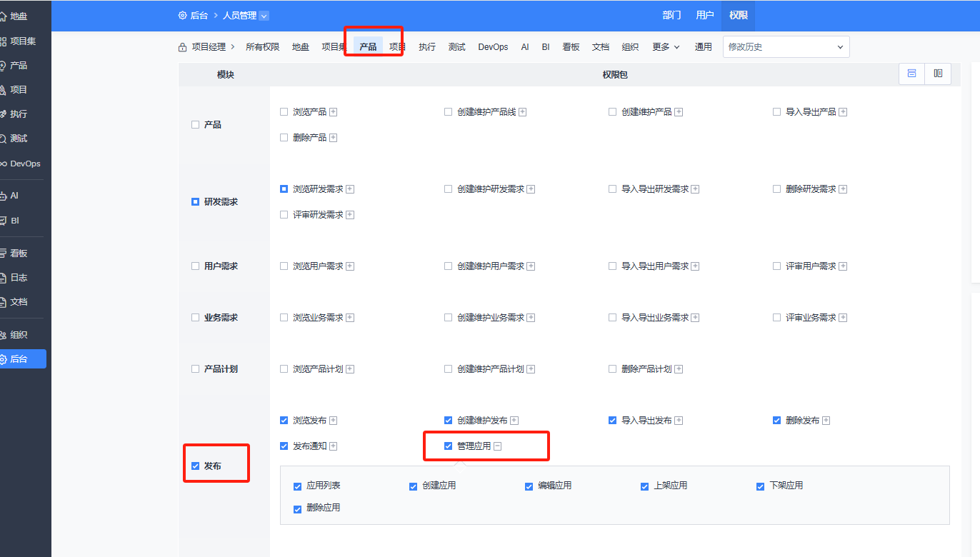This screenshot has height=557, width=980.
Task: Open 文档 icon in left sidebar
Action: 4,302
